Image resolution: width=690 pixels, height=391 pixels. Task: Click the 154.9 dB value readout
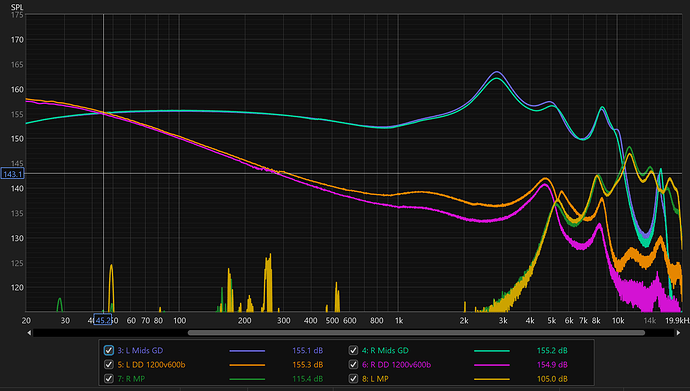click(552, 365)
